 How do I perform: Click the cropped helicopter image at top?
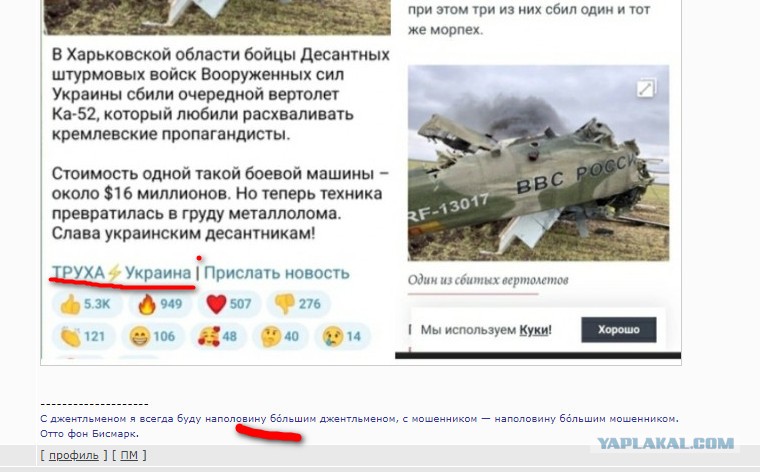click(x=217, y=17)
